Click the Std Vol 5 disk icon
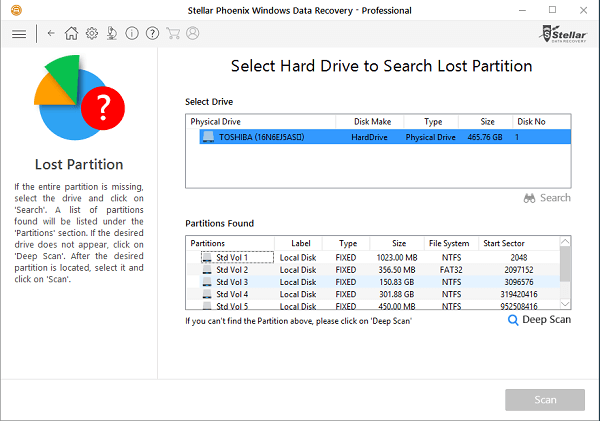The image size is (600, 421). click(x=207, y=305)
